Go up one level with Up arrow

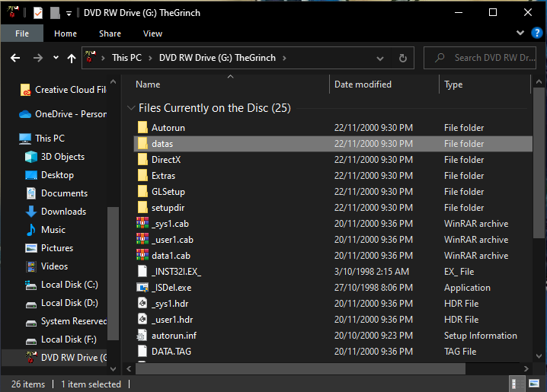72,58
